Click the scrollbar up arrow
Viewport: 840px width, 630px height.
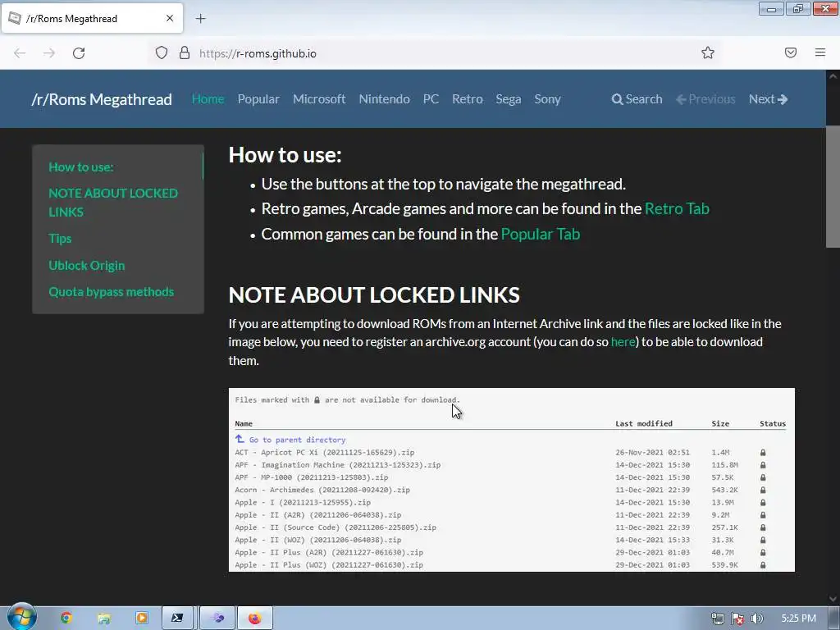coord(833,76)
